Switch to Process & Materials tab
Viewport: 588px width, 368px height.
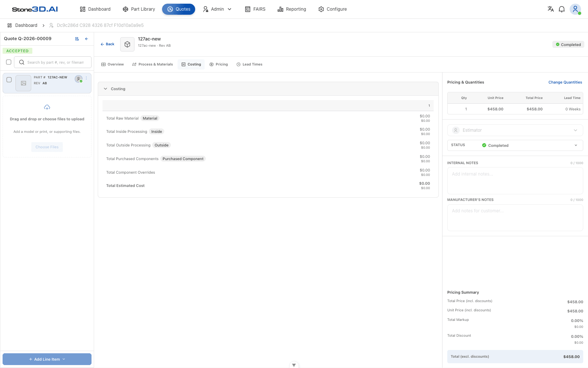pos(153,64)
